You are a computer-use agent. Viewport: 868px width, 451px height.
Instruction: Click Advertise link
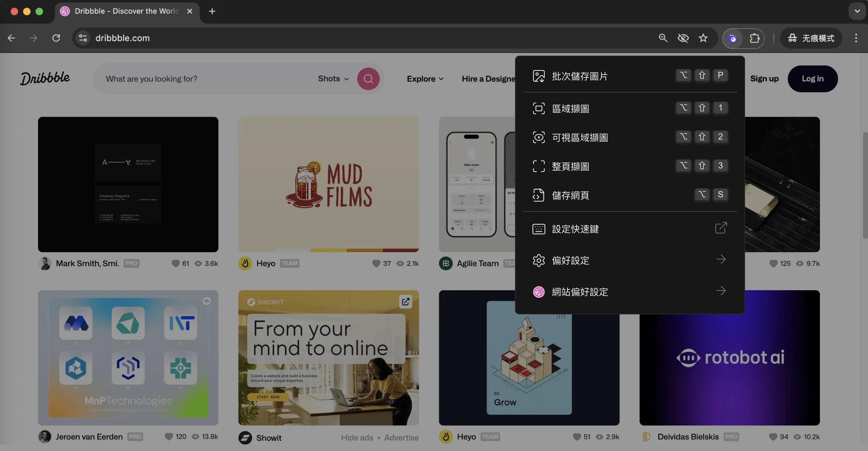pyautogui.click(x=401, y=438)
